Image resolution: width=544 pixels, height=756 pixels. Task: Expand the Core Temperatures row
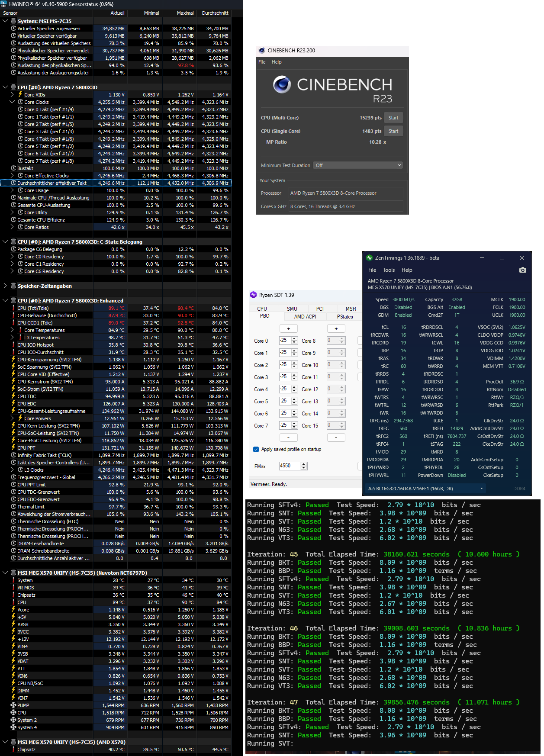pos(12,330)
